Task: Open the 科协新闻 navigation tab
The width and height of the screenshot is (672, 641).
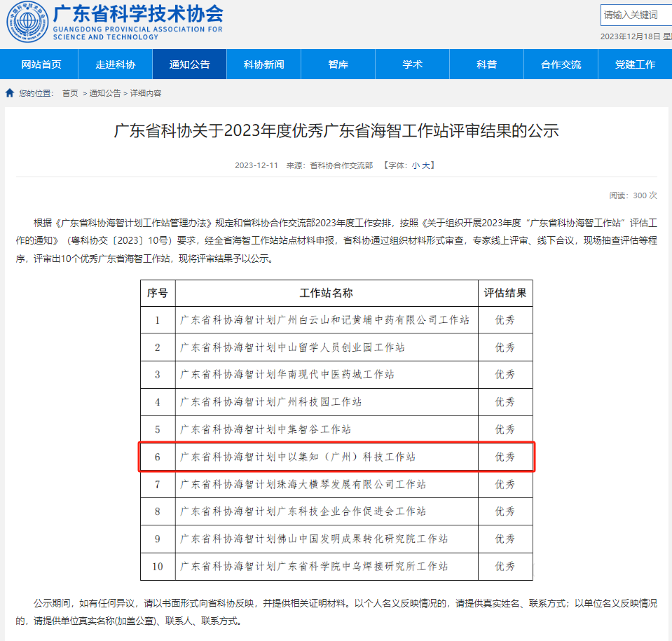Action: tap(263, 64)
